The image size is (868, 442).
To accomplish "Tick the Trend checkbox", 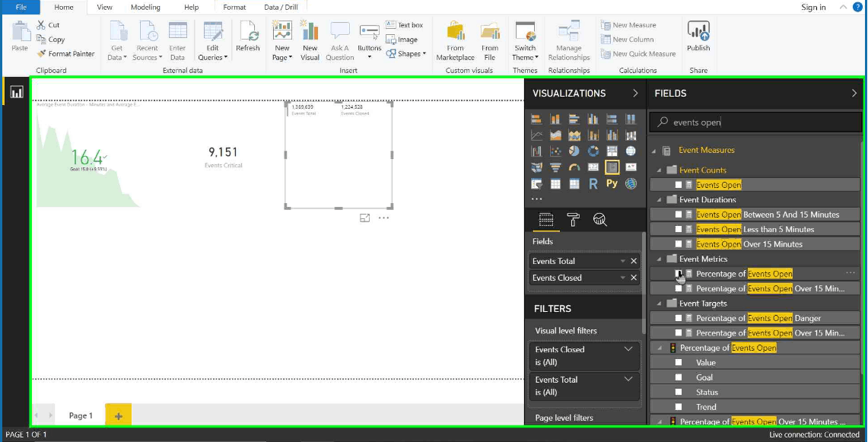I will (679, 407).
